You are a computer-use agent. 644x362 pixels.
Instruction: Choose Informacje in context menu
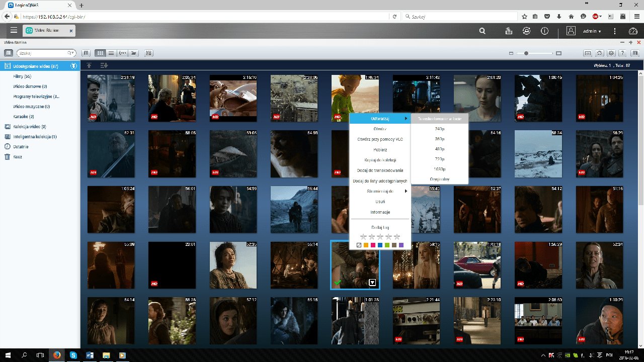click(x=380, y=212)
